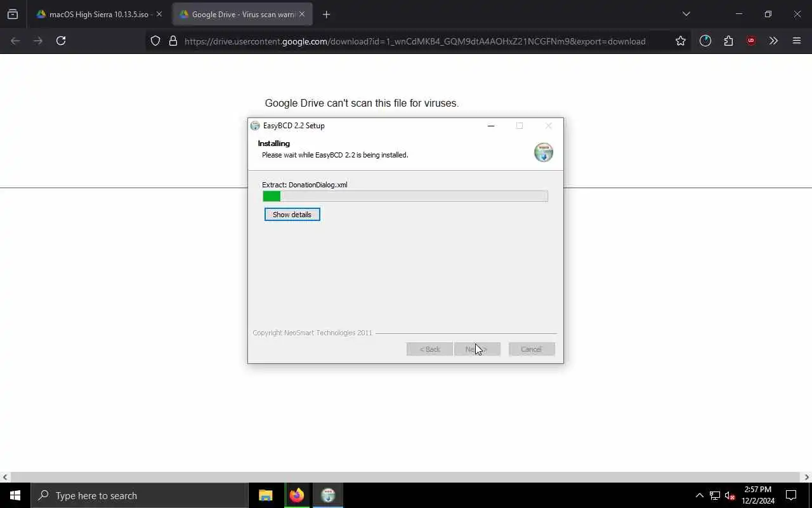
Task: Open the Firefox application menu
Action: click(797, 41)
